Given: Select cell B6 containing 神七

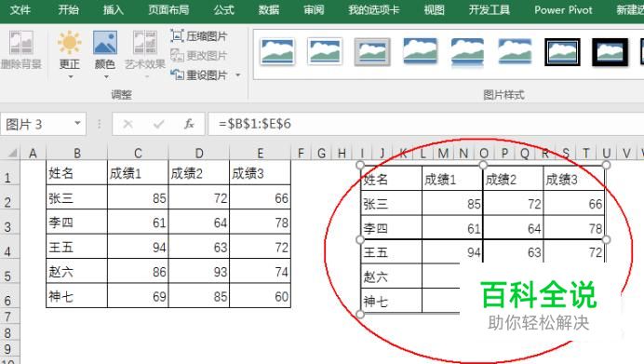Looking at the screenshot, I should coord(77,295).
